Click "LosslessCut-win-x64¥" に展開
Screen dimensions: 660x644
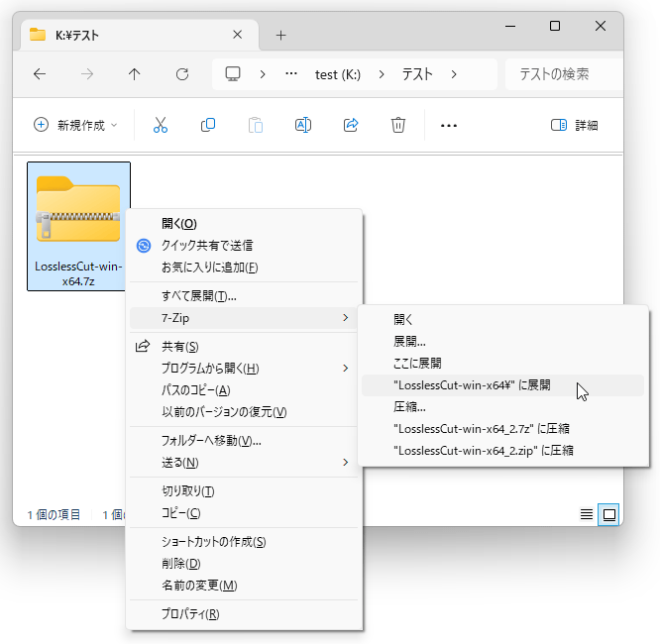503,385
